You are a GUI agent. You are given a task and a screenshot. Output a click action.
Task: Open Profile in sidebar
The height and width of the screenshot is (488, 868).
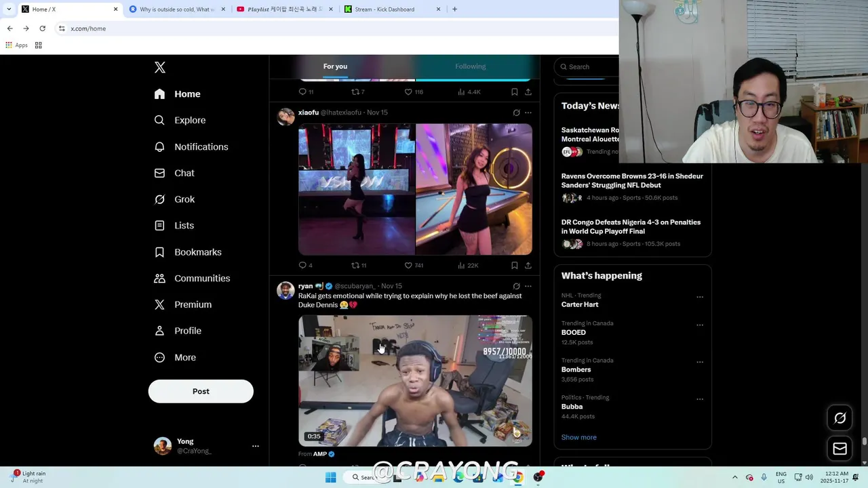pyautogui.click(x=178, y=331)
